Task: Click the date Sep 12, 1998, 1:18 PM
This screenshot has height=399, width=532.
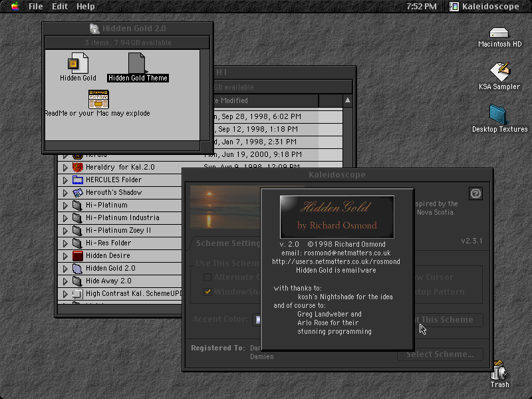Action: point(258,129)
